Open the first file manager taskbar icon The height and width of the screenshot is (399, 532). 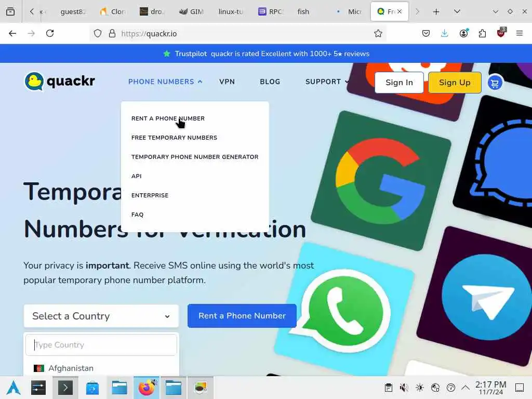[119, 388]
